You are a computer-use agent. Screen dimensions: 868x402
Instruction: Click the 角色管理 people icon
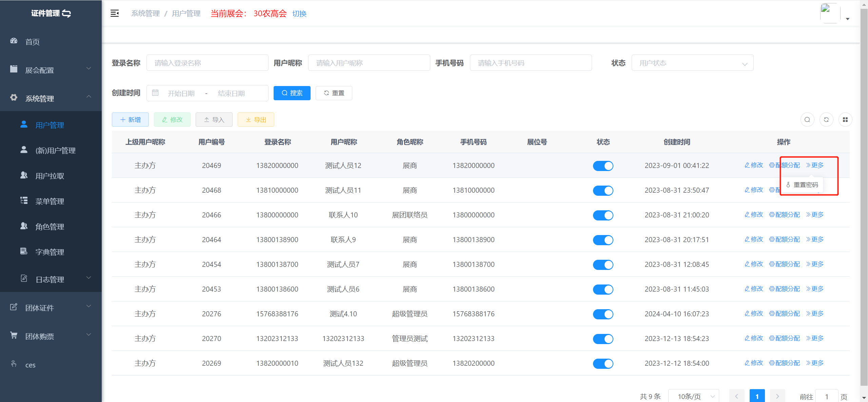pyautogui.click(x=24, y=226)
